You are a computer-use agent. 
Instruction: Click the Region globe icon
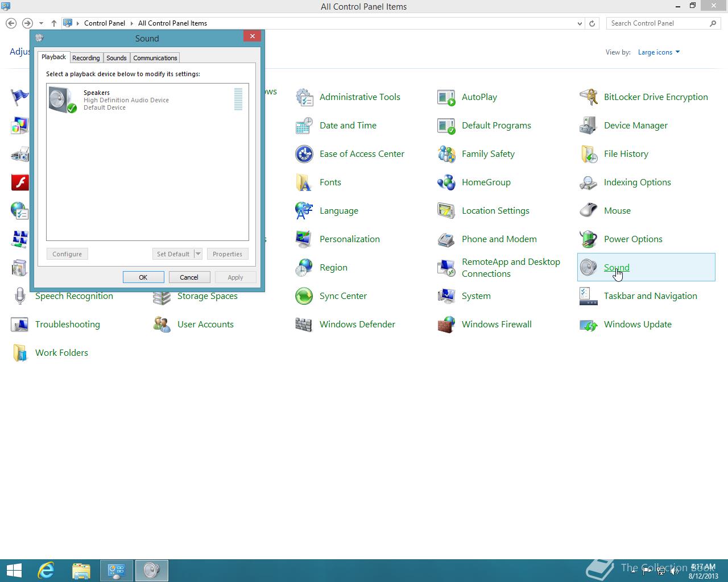304,268
